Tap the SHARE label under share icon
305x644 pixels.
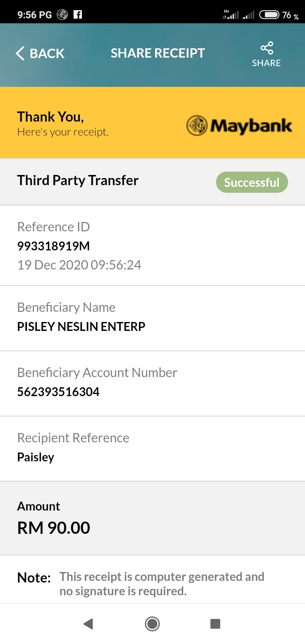click(x=266, y=63)
